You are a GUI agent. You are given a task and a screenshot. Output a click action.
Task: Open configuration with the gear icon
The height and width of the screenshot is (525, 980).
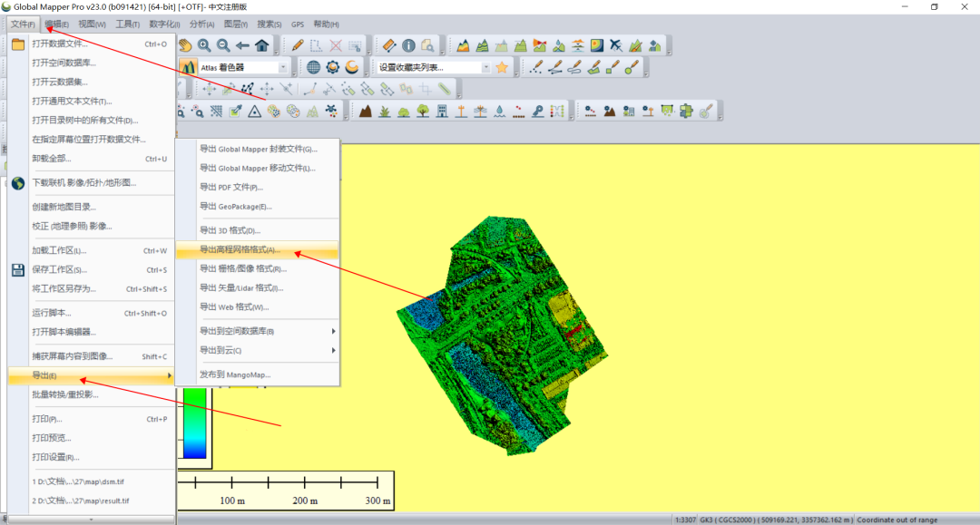coord(333,67)
